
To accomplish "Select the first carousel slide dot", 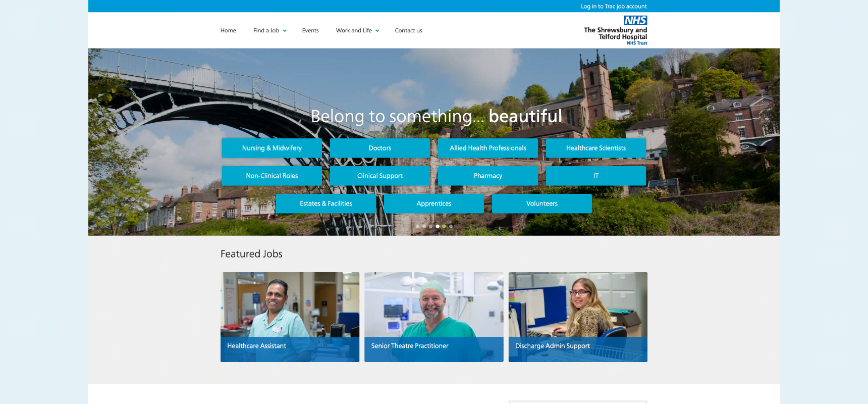I will (x=417, y=226).
